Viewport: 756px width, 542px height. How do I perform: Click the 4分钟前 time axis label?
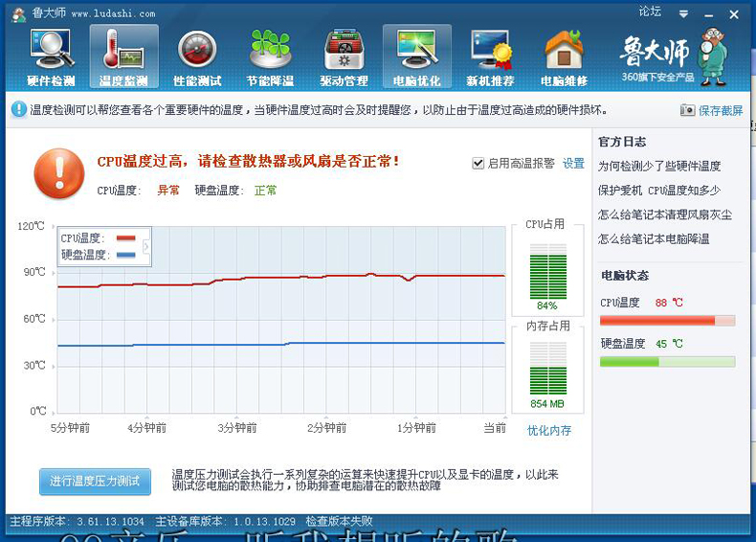[147, 428]
